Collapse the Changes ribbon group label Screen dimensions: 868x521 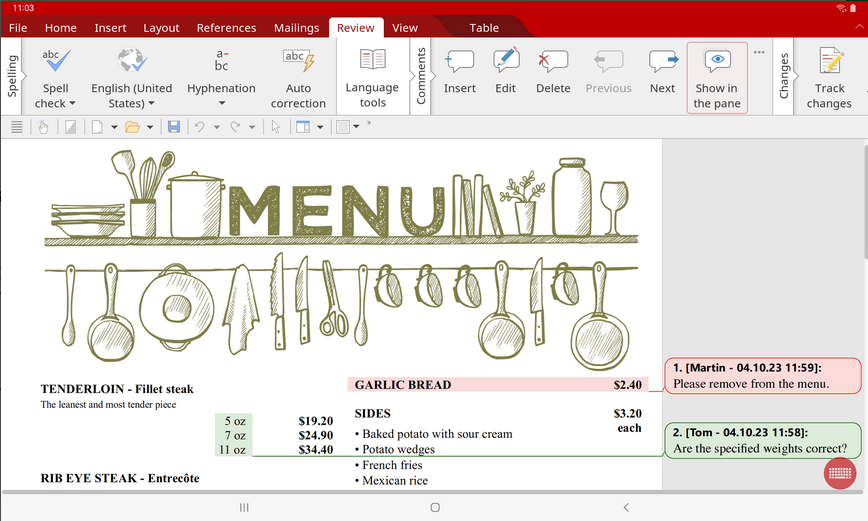[x=784, y=76]
